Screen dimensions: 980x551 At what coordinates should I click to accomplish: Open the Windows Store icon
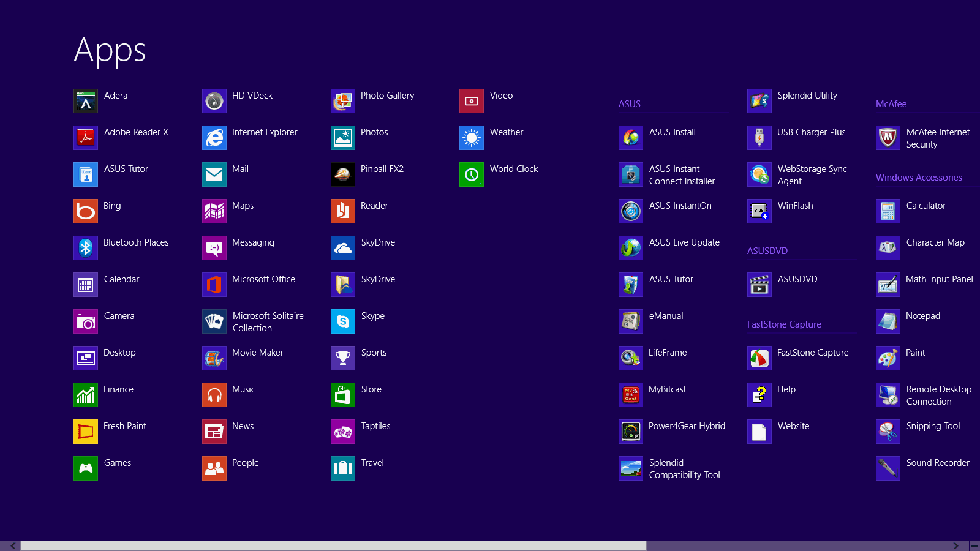pos(343,395)
